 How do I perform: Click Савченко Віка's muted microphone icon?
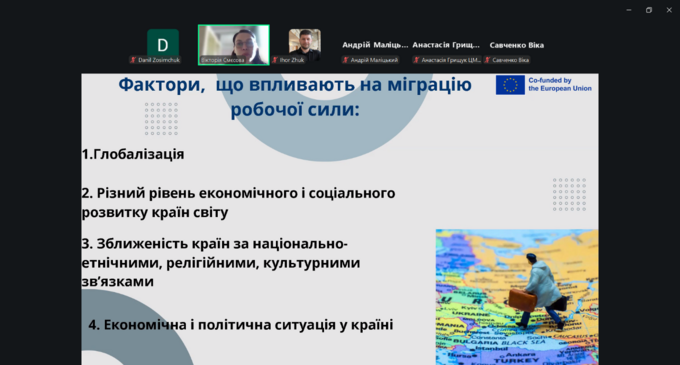coord(487,60)
